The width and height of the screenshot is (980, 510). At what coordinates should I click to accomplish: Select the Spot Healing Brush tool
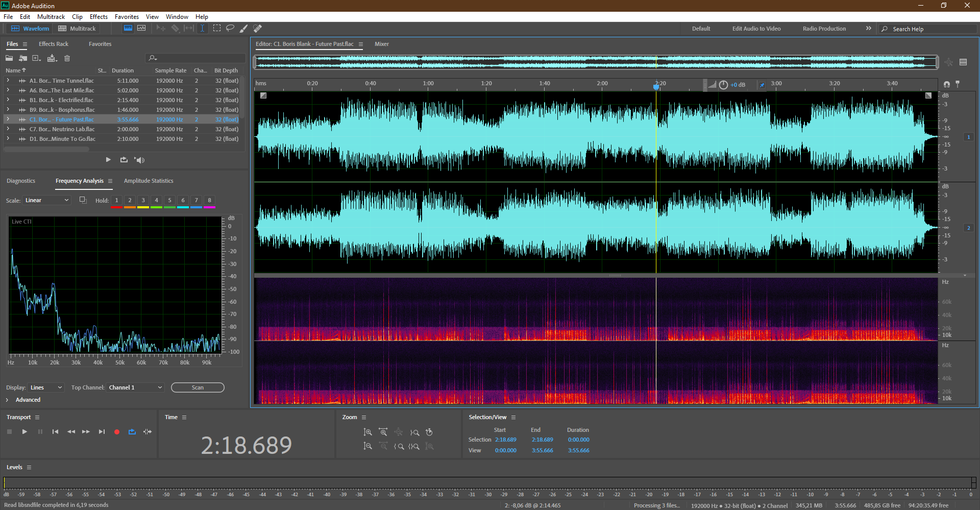[258, 29]
